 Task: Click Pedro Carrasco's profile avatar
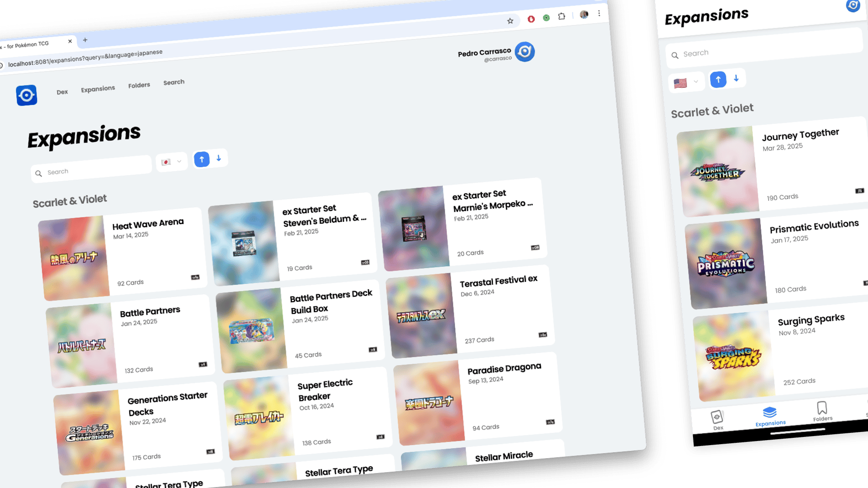point(525,52)
